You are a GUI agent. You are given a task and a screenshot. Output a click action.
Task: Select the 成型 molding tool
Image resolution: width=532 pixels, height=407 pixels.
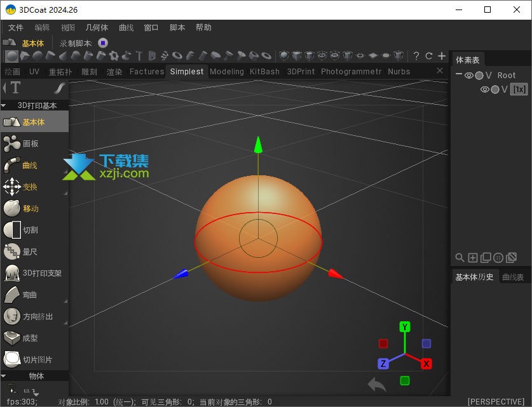click(34, 338)
